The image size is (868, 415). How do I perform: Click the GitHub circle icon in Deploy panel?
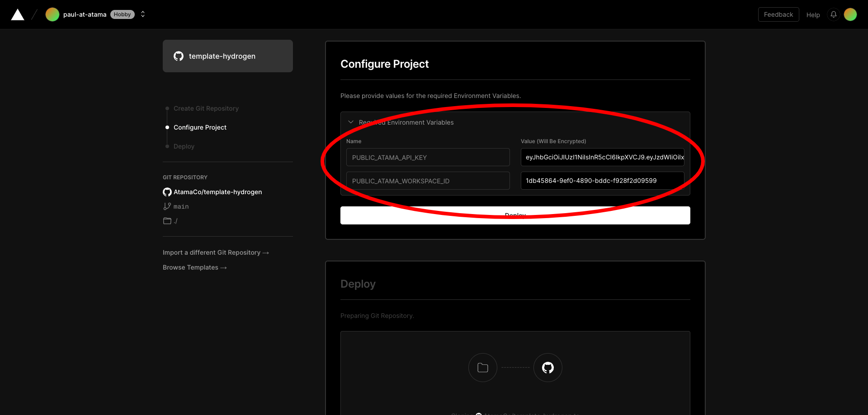click(x=548, y=368)
